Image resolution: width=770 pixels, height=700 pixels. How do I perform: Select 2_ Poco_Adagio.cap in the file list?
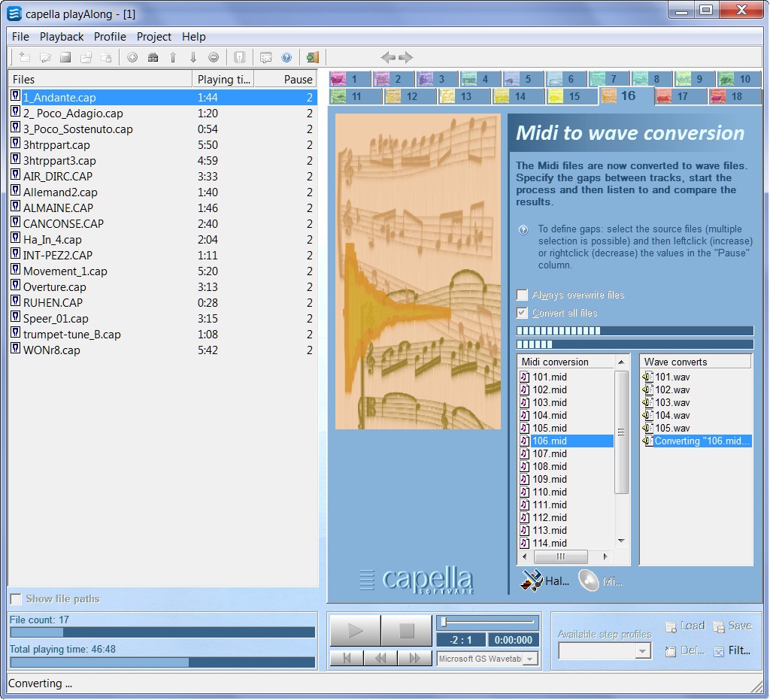[x=162, y=114]
